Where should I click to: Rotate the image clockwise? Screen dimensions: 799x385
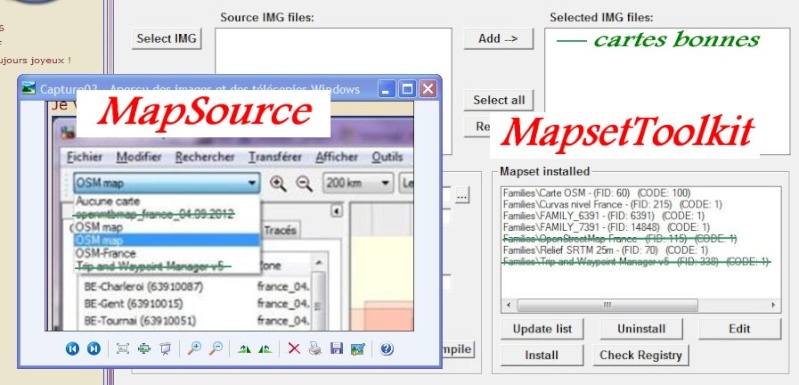pos(244,349)
